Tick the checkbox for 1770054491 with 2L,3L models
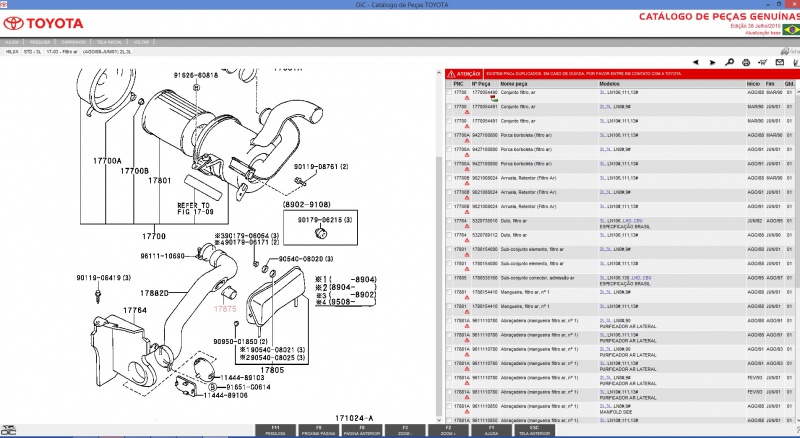800x438 pixels. (x=449, y=107)
